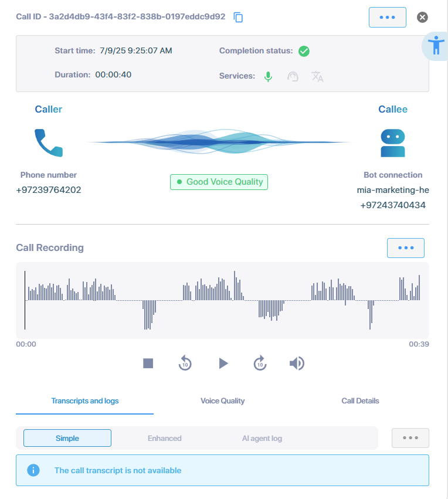Click the 00:39 recording end time
Viewport: 448px width, 499px height.
pyautogui.click(x=419, y=344)
